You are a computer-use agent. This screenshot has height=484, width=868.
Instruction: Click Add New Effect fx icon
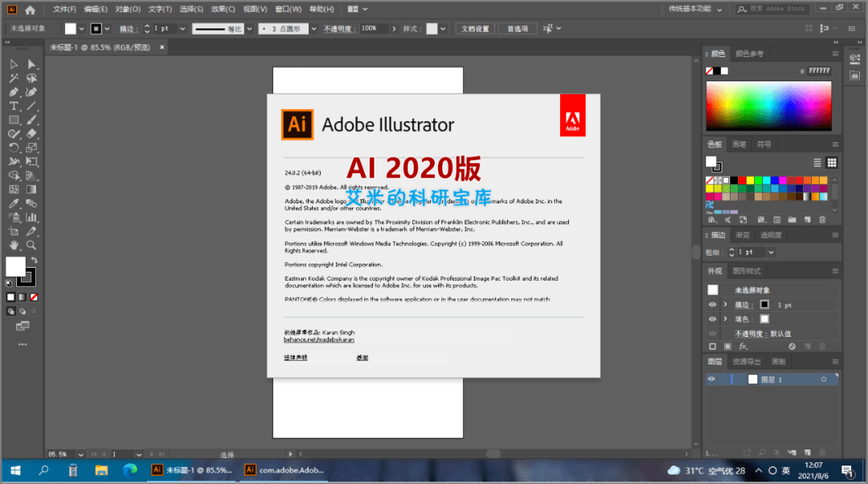click(x=743, y=346)
